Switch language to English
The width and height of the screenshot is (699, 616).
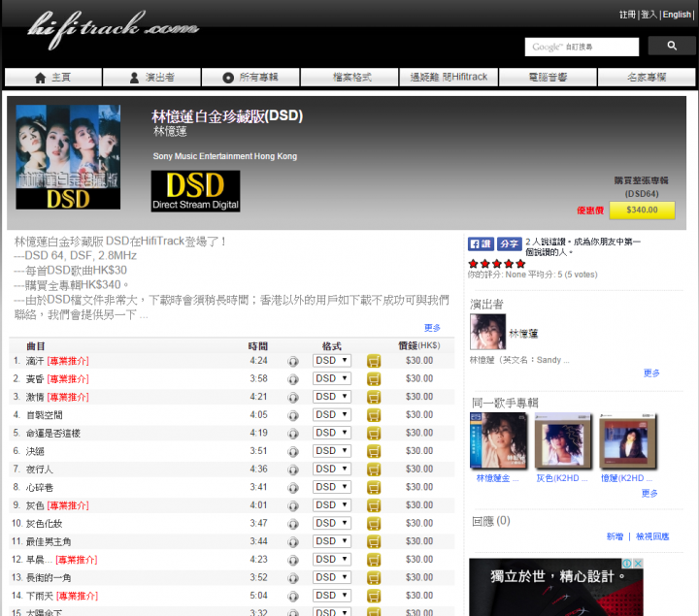point(677,15)
